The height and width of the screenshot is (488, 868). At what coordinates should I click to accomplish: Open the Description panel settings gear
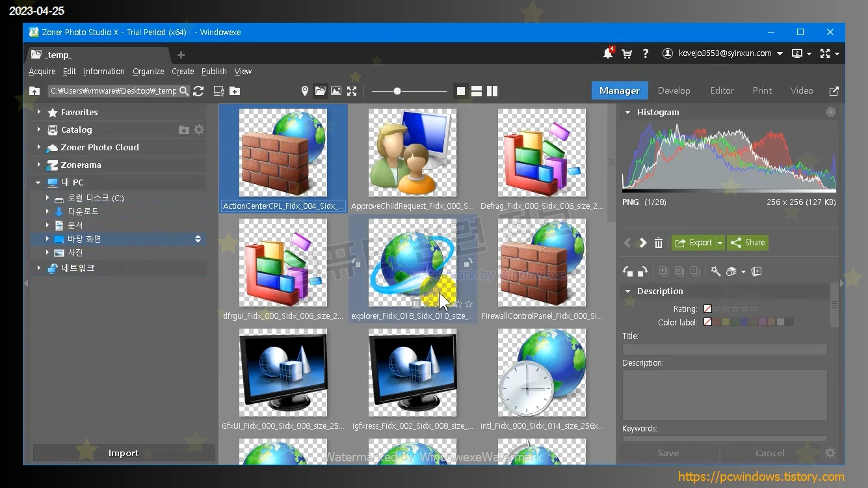(830, 453)
